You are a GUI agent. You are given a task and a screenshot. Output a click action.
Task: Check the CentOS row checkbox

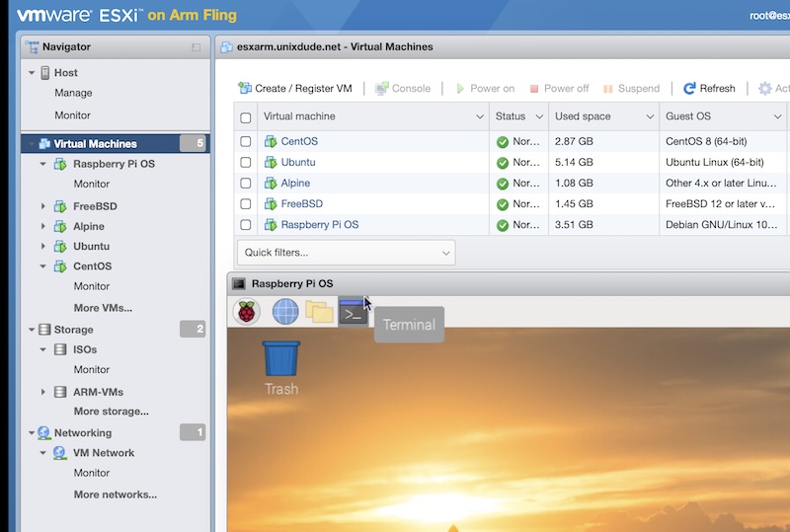(x=245, y=141)
